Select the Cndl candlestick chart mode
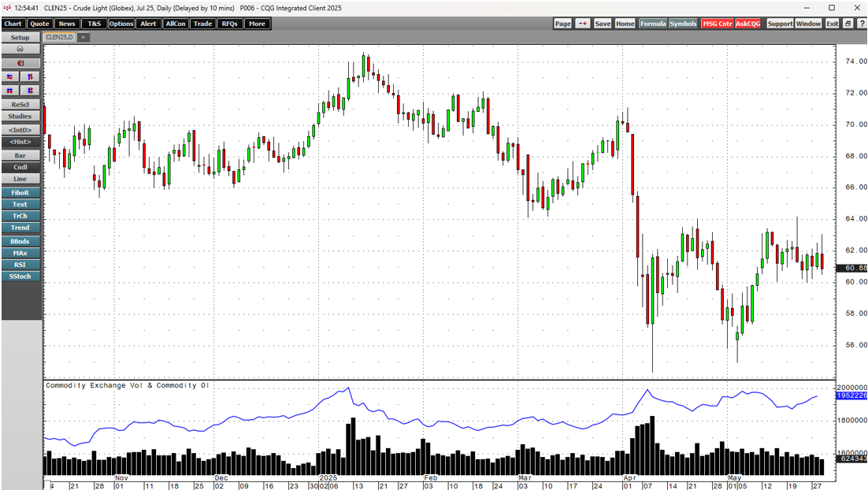This screenshot has height=490, width=868. click(20, 167)
